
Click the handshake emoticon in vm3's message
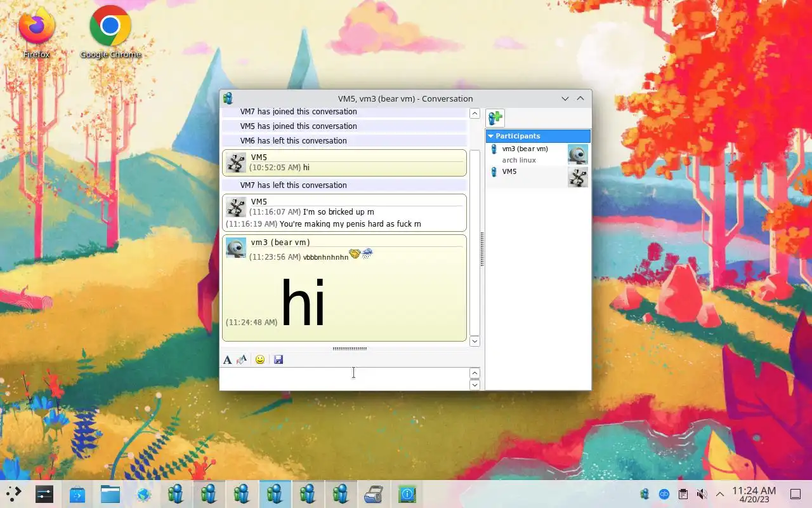click(x=355, y=253)
